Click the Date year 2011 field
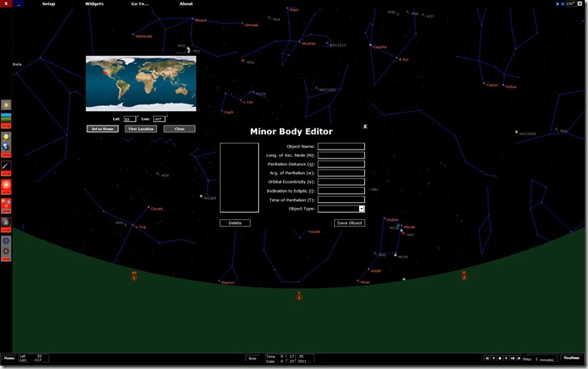Image resolution: width=588 pixels, height=369 pixels. (302, 362)
